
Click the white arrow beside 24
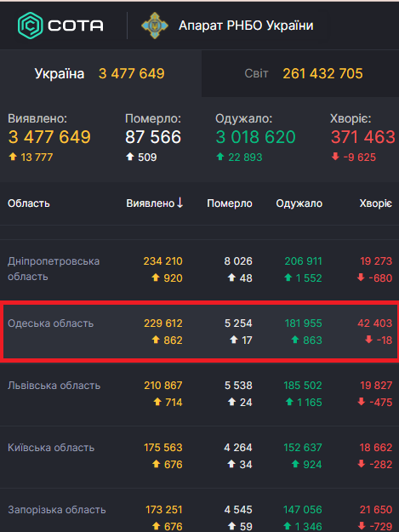[231, 402]
